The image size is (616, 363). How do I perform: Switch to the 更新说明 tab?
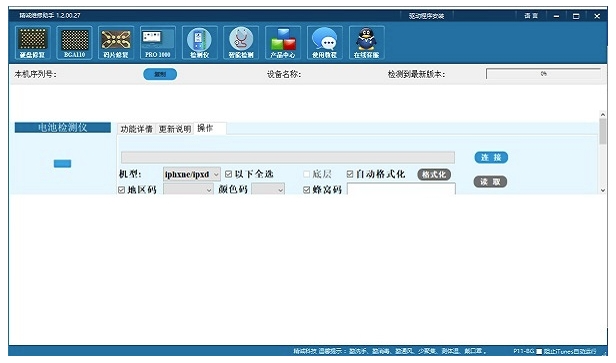coord(175,129)
